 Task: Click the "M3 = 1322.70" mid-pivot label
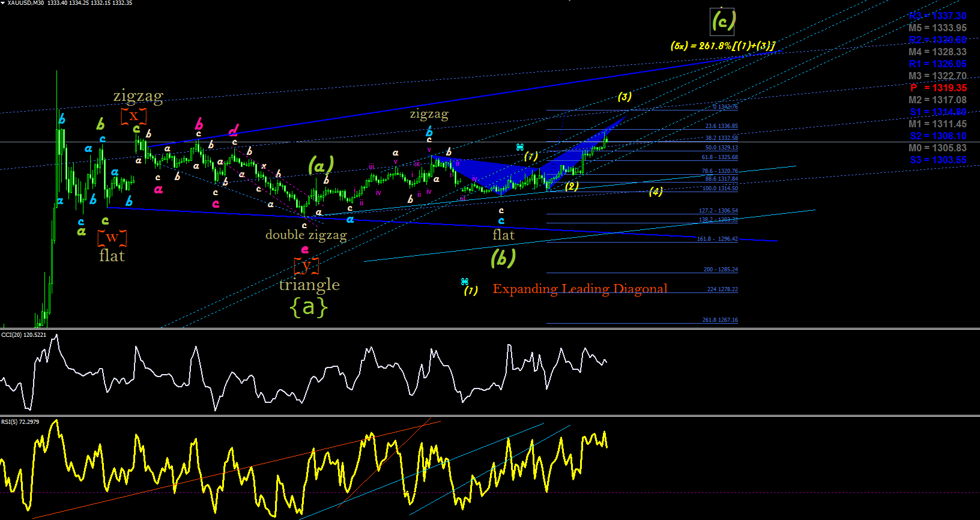click(x=937, y=76)
